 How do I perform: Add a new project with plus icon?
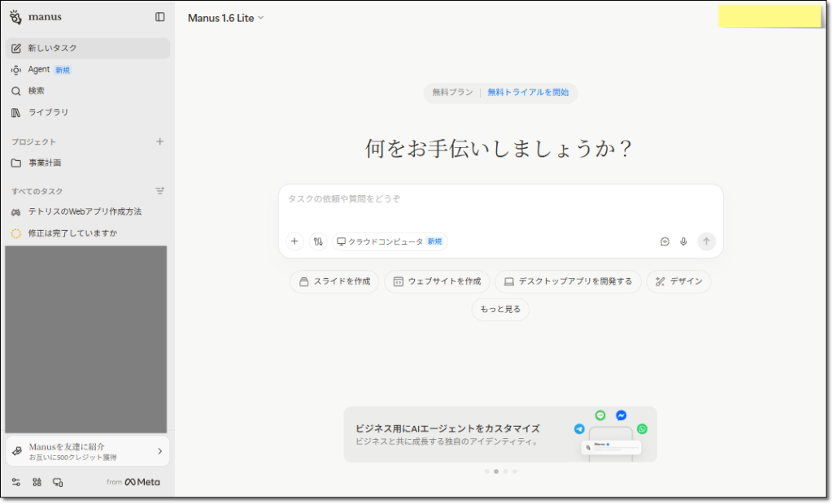click(160, 141)
